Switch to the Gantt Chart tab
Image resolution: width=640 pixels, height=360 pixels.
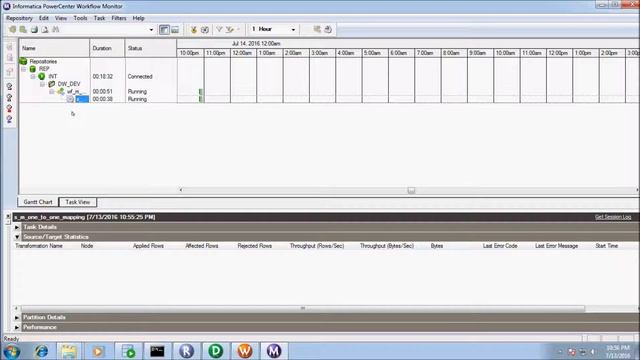38,202
